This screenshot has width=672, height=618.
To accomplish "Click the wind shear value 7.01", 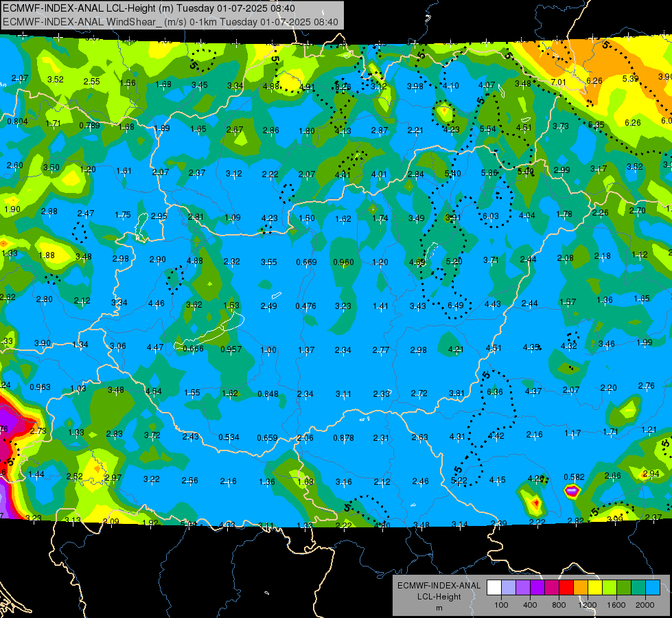I will pyautogui.click(x=559, y=82).
